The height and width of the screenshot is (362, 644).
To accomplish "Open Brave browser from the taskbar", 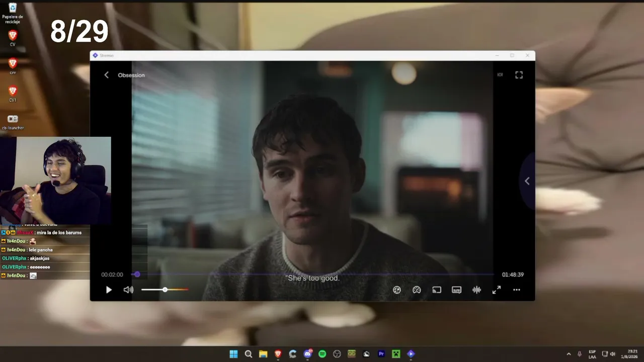I will coord(278,354).
